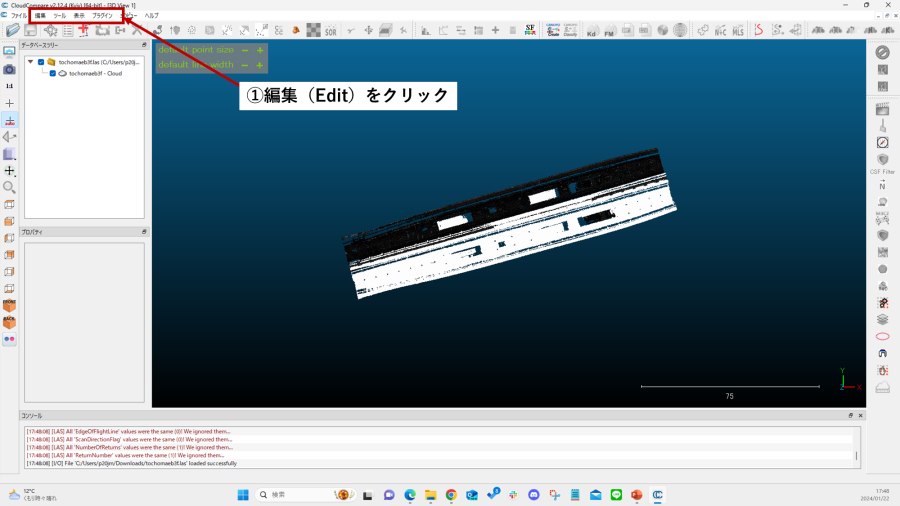This screenshot has width=900, height=506.
Task: Open camera settings via the camera icon
Action: click(x=9, y=69)
